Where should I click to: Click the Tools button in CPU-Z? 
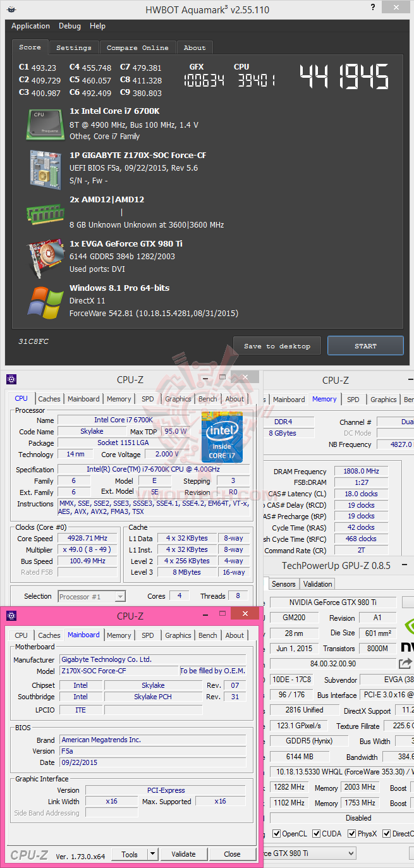(x=130, y=854)
